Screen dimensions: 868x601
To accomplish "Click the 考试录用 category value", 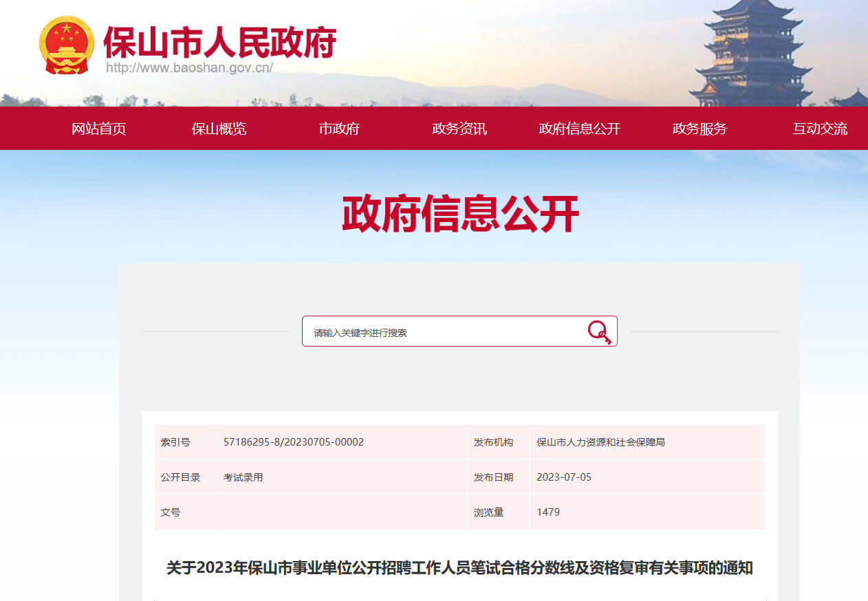I will [x=243, y=477].
